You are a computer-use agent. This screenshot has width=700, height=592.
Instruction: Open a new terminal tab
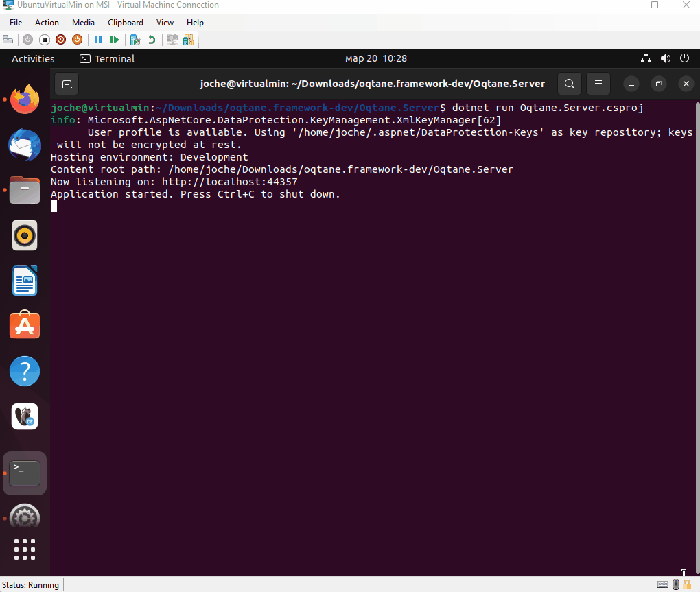67,84
